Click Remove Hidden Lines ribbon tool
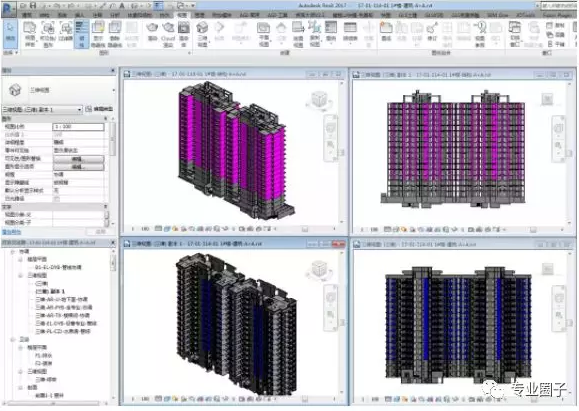Image resolution: width=579 pixels, height=411 pixels. click(x=115, y=34)
